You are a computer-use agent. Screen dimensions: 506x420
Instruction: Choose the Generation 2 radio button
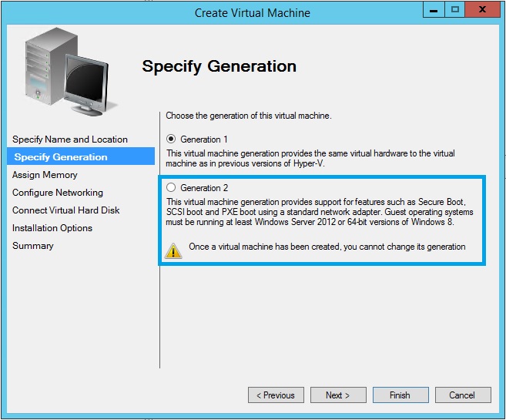click(x=171, y=187)
